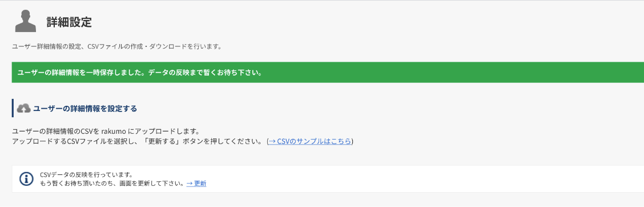Viewport: 644px width, 207px height.
Task: Click empty area of white info box
Action: point(410,179)
